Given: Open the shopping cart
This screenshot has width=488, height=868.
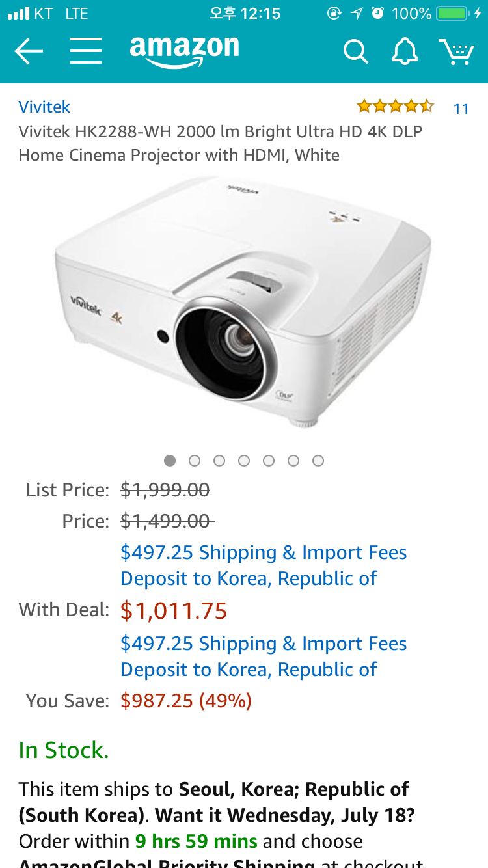Looking at the screenshot, I should coord(456,51).
